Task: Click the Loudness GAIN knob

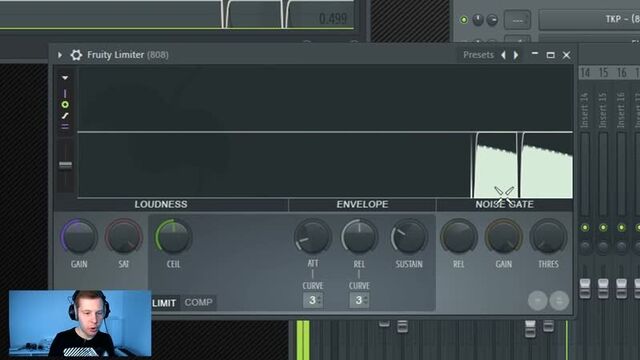Action: [79, 236]
